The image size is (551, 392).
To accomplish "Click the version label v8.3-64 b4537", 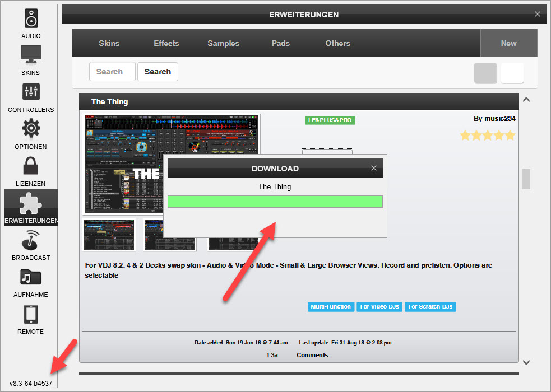I will click(31, 383).
